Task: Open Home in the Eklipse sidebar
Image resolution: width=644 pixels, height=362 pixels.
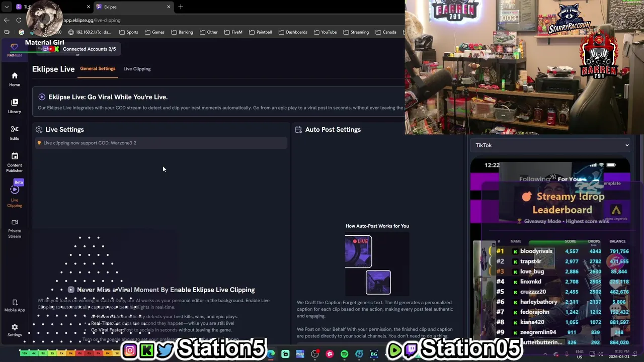Action: pyautogui.click(x=15, y=79)
